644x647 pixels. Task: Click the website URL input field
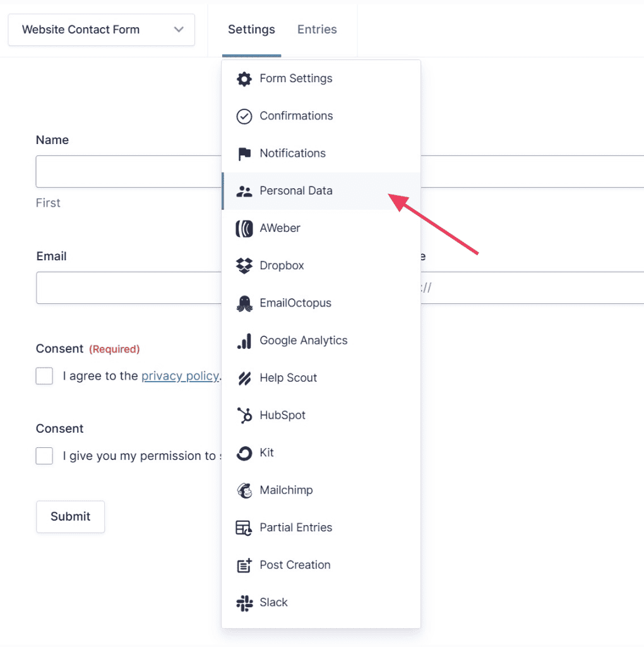(x=532, y=288)
